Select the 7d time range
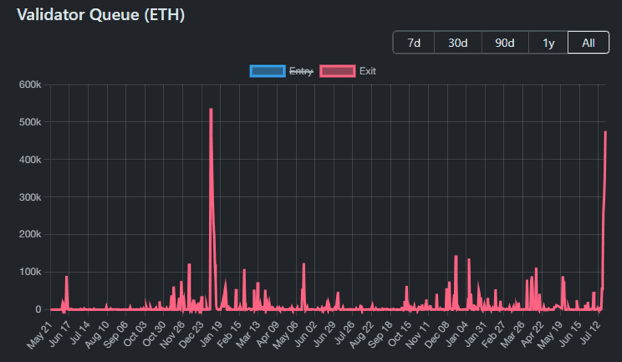Viewport: 622px width, 362px height. pyautogui.click(x=414, y=42)
